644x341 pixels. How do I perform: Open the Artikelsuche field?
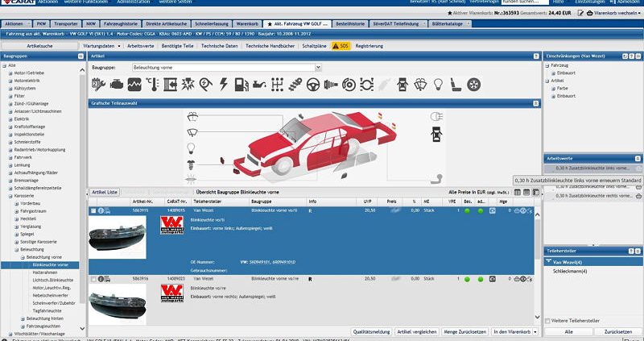coord(39,46)
